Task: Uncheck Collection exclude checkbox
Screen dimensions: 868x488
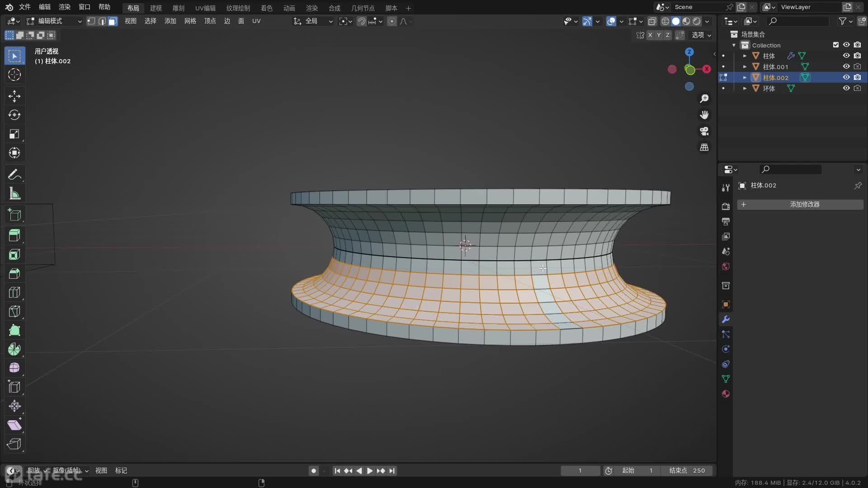Action: (835, 45)
